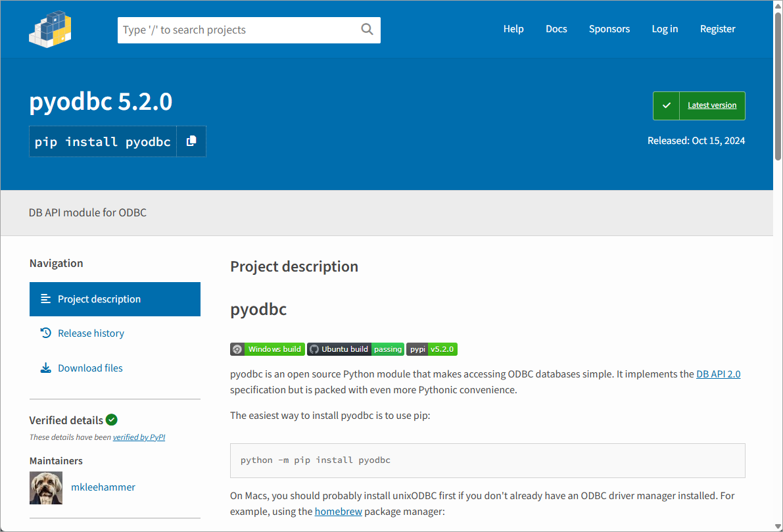Click the 'pyodbc 5.2.0' page title
The height and width of the screenshot is (532, 783).
tap(101, 102)
